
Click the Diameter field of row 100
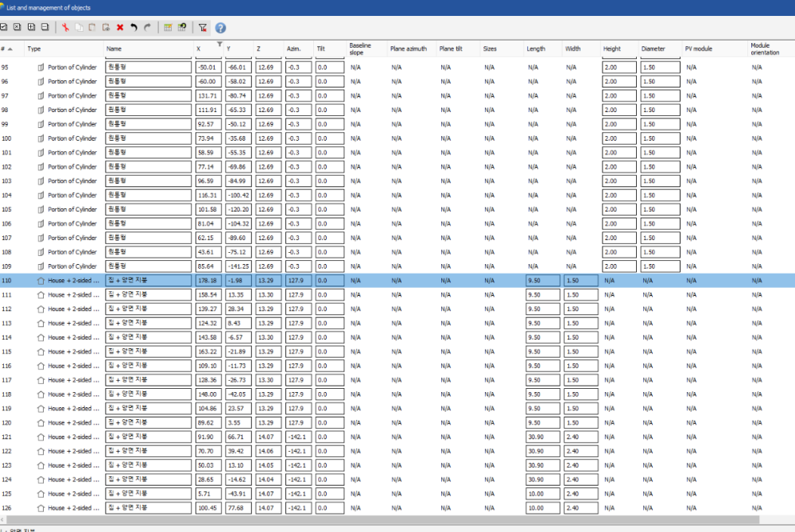[x=660, y=138]
